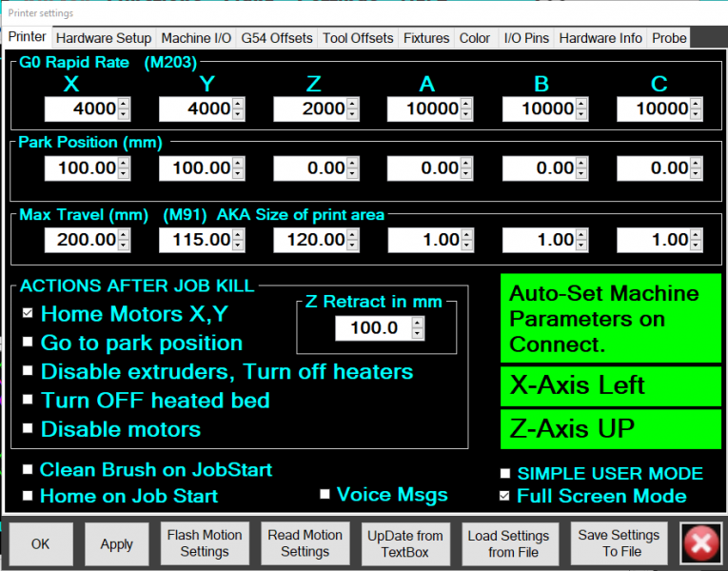The image size is (728, 571).
Task: Click the red X close icon
Action: (x=701, y=543)
